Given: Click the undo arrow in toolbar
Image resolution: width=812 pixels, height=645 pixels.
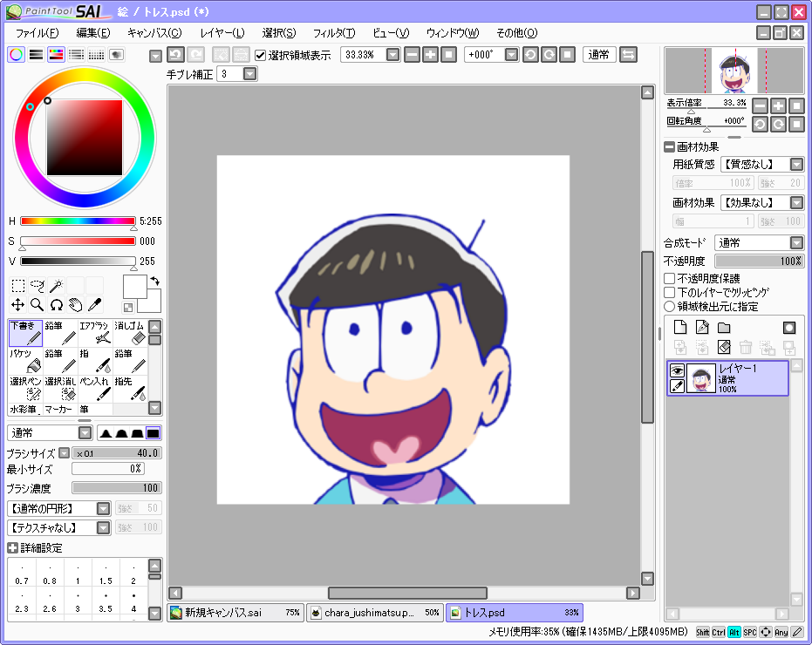Looking at the screenshot, I should pyautogui.click(x=175, y=54).
